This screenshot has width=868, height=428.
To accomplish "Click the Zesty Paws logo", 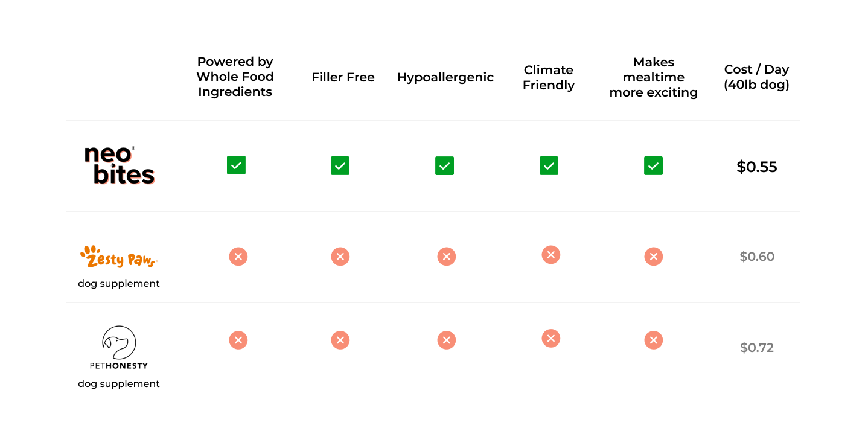I will 118,257.
